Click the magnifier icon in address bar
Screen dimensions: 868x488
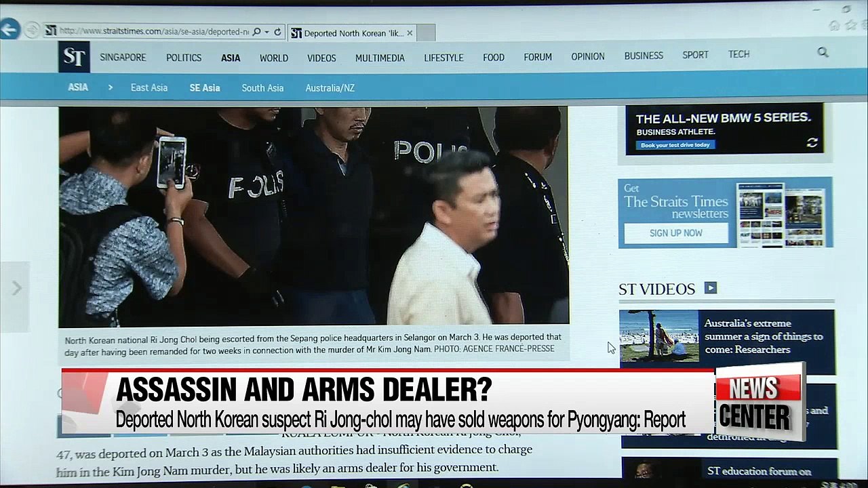(256, 32)
